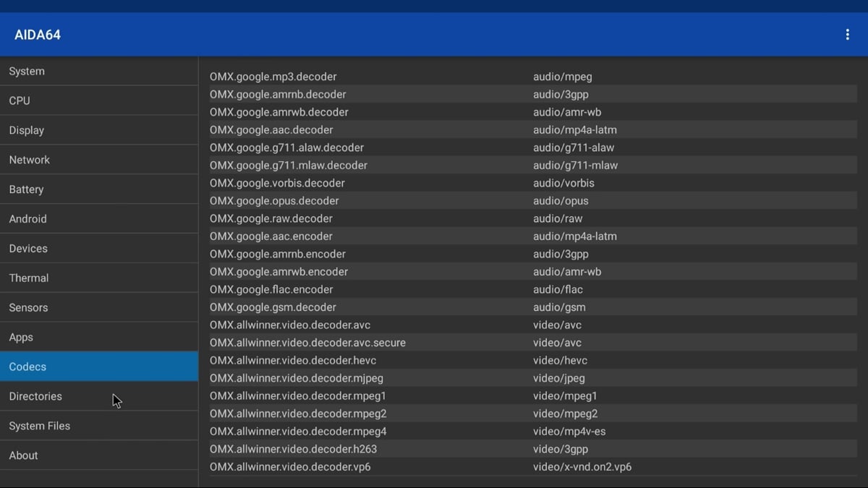Select the OMX.google.mp3.decoder row
Screen dimensions: 868x488
[273, 77]
